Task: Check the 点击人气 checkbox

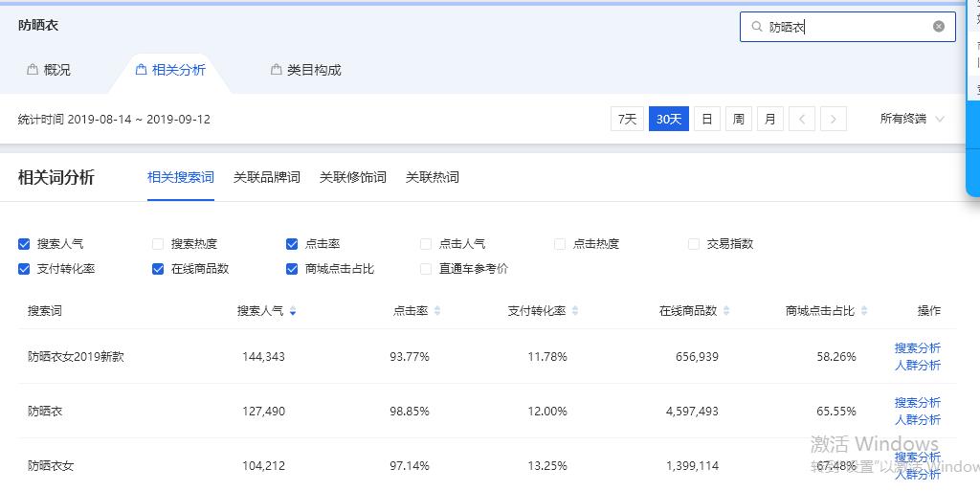Action: coord(426,244)
